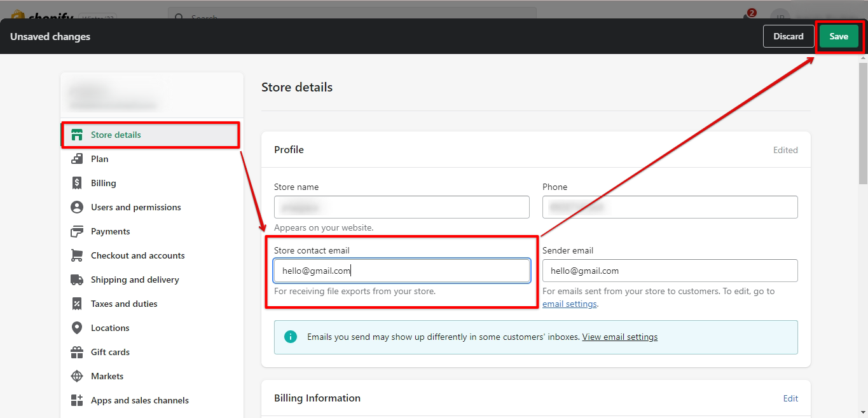Click the Checkout and accounts cart icon
The height and width of the screenshot is (418, 868).
click(x=77, y=255)
